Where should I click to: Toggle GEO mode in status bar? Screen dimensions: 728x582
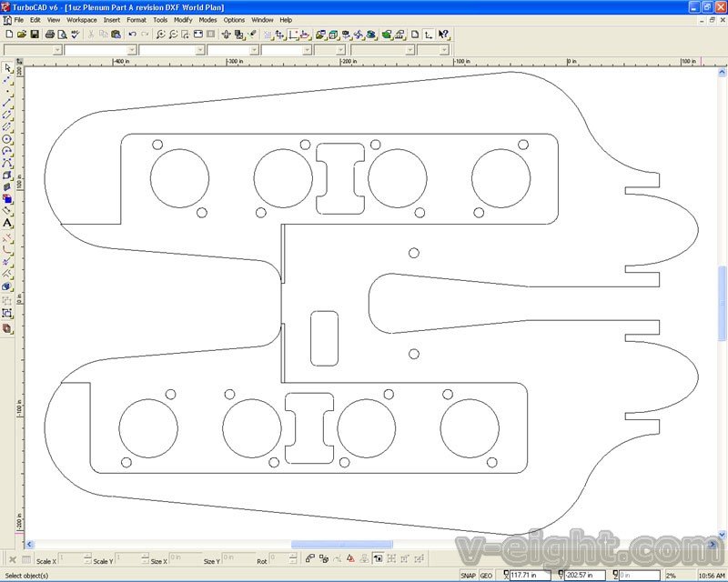coord(487,575)
